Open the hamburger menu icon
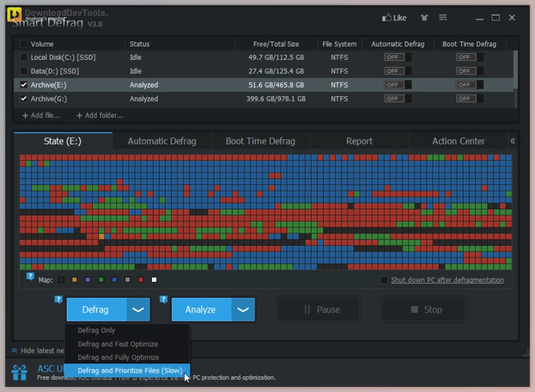This screenshot has width=535, height=392. 443,18
